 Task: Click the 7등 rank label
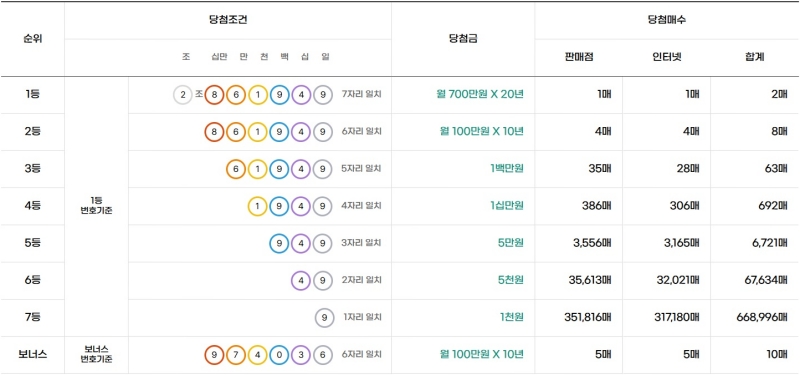point(32,317)
